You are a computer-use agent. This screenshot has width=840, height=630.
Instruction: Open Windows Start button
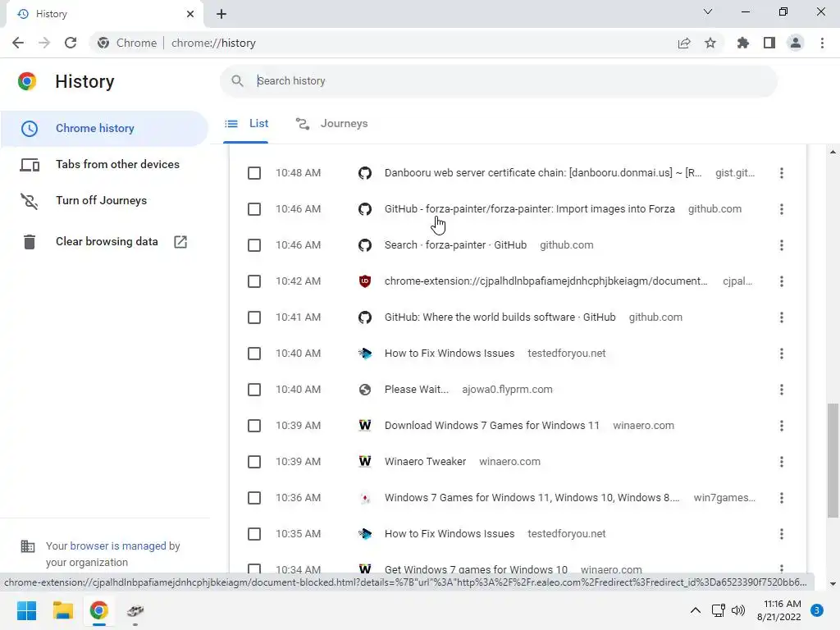point(27,610)
